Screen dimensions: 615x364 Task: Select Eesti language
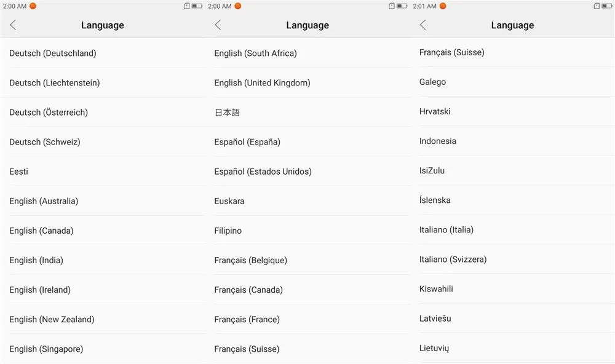point(103,172)
